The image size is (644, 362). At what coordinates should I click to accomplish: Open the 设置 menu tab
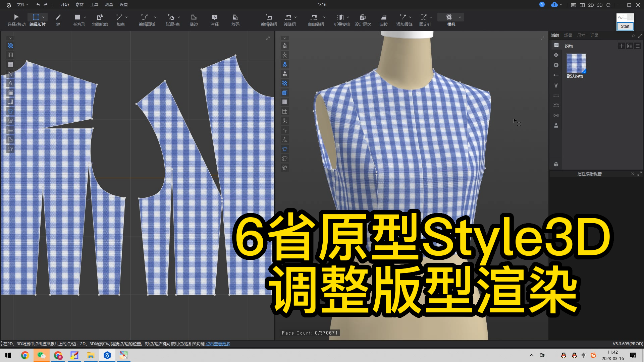pyautogui.click(x=124, y=5)
